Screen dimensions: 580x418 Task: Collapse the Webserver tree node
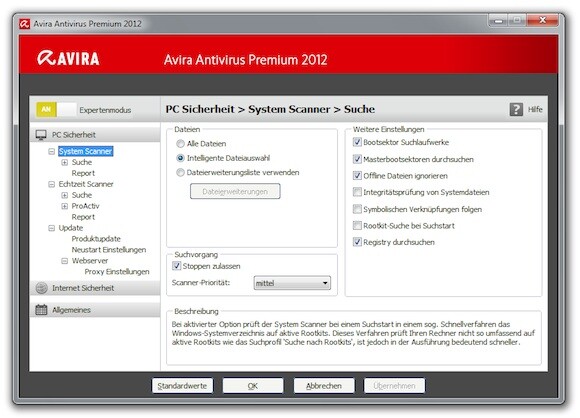64,261
